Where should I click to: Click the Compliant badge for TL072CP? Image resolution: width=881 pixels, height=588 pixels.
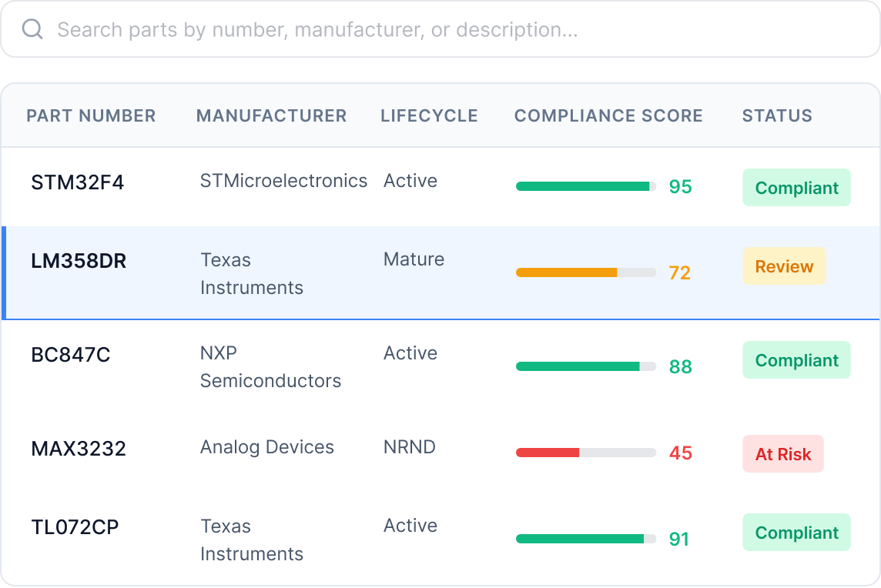796,532
